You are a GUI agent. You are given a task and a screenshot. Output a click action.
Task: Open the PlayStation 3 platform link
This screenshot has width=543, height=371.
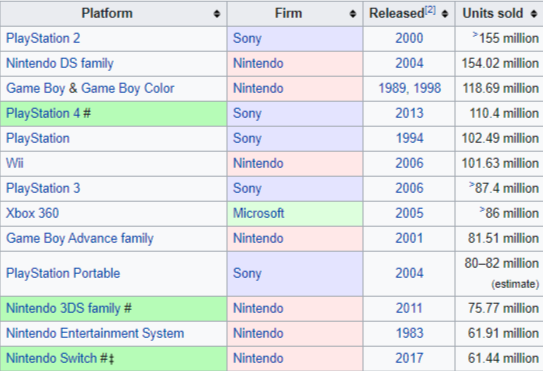[43, 188]
